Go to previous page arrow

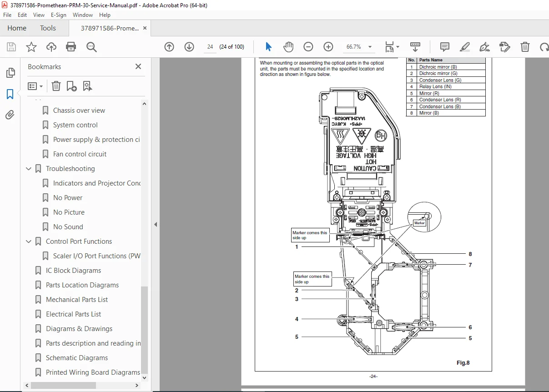169,47
